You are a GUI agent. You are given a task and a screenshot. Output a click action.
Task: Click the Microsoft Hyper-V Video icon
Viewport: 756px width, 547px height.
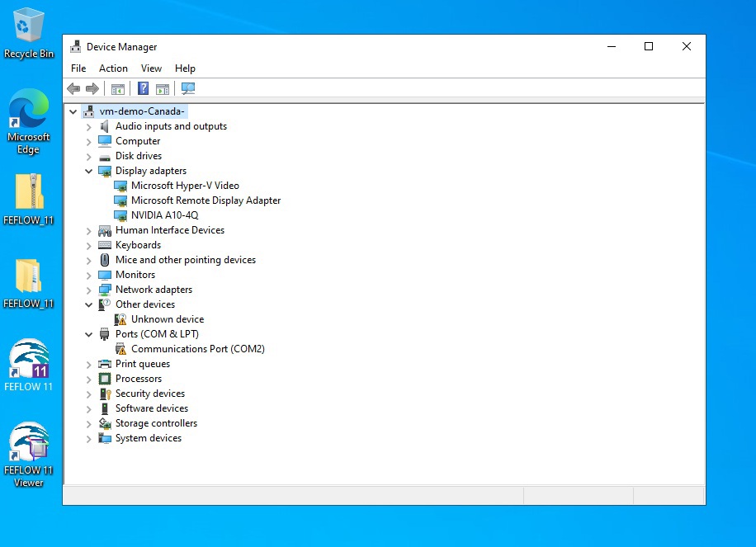[120, 186]
